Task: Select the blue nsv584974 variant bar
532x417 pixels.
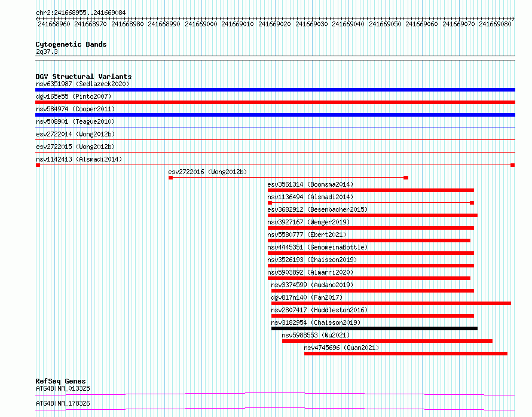Action: [x=275, y=115]
